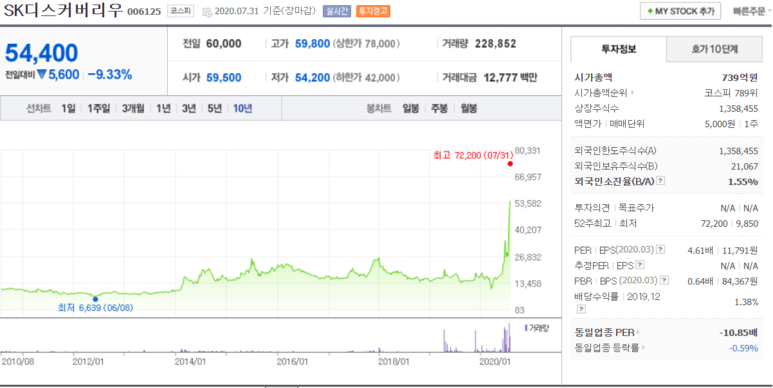The width and height of the screenshot is (773, 388).
Task: Open help icon next to 추정PER EPS
Action: (640, 265)
